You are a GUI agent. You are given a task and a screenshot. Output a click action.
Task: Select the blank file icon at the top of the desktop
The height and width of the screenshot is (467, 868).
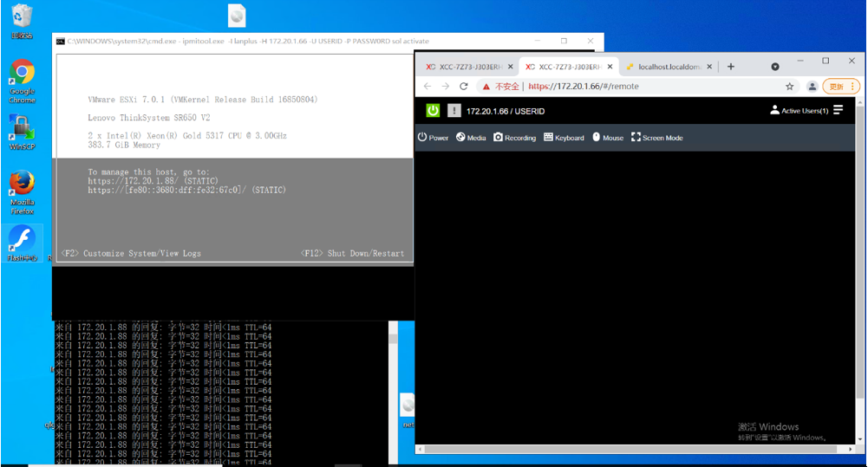237,16
